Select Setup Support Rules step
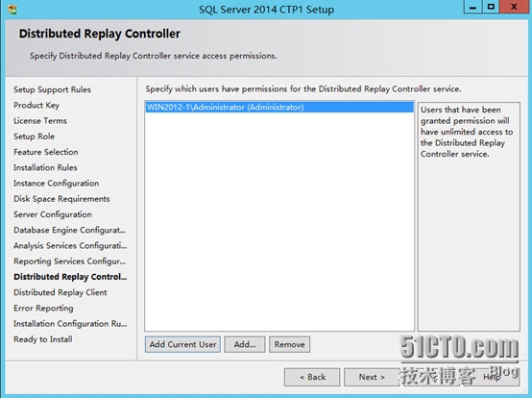Image resolution: width=532 pixels, height=398 pixels. 52,89
